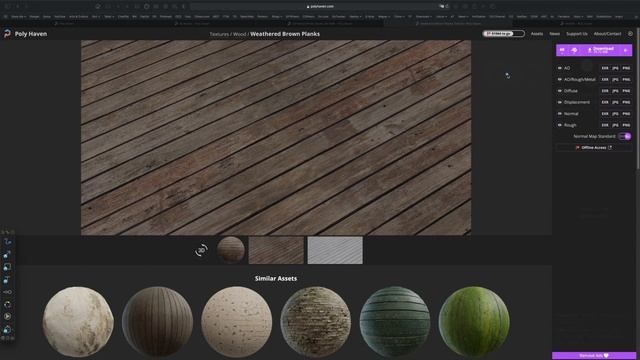640x360 pixels.
Task: Download Displacement map as JPG
Action: pos(615,102)
